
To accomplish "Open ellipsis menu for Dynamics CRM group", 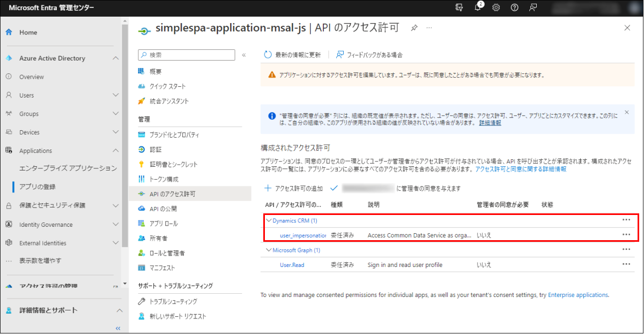I will [626, 220].
